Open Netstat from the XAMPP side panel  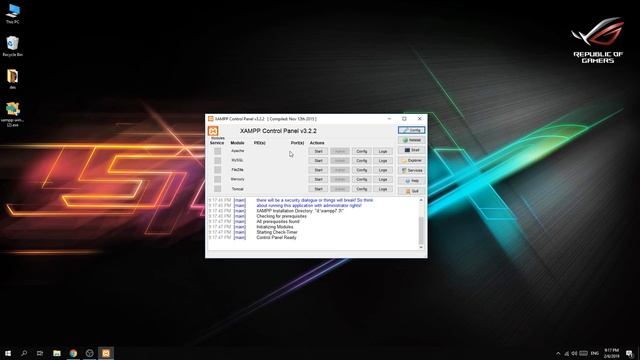tap(411, 140)
